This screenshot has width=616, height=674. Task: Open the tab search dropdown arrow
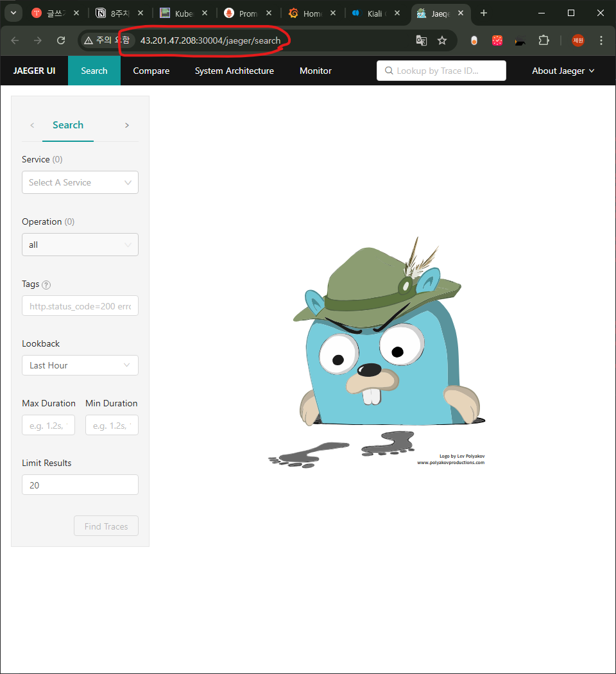tap(13, 13)
